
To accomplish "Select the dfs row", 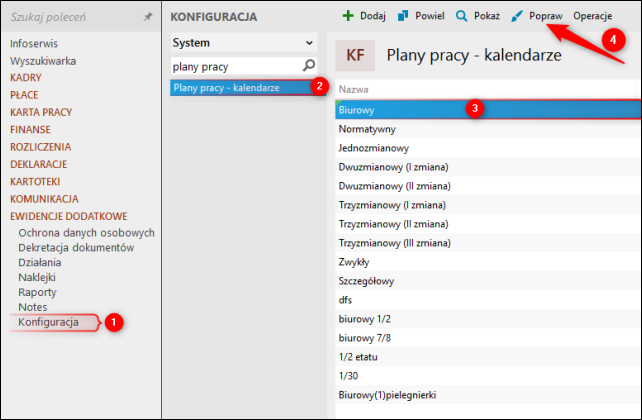I will [x=488, y=300].
